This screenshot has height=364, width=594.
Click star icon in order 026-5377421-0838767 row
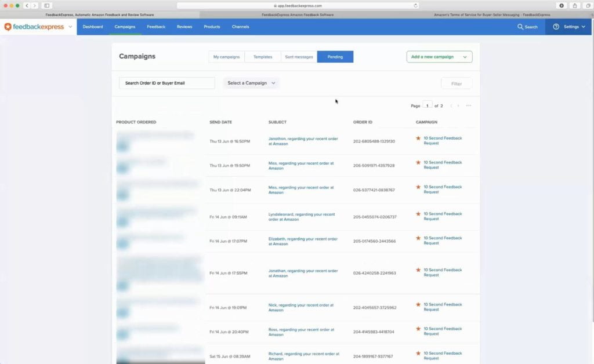pyautogui.click(x=418, y=187)
